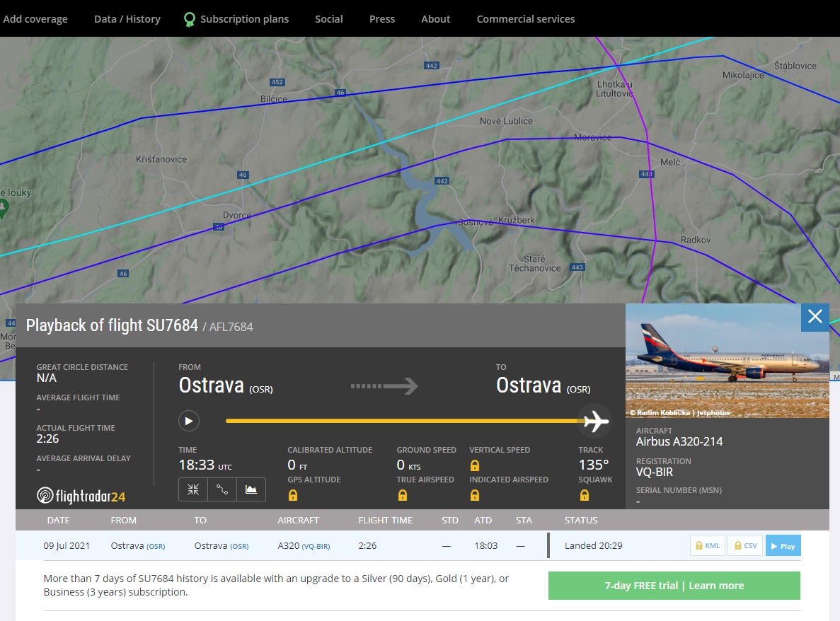This screenshot has width=840, height=621.
Task: Click the Playback of flight SU7684 title
Action: (x=112, y=325)
